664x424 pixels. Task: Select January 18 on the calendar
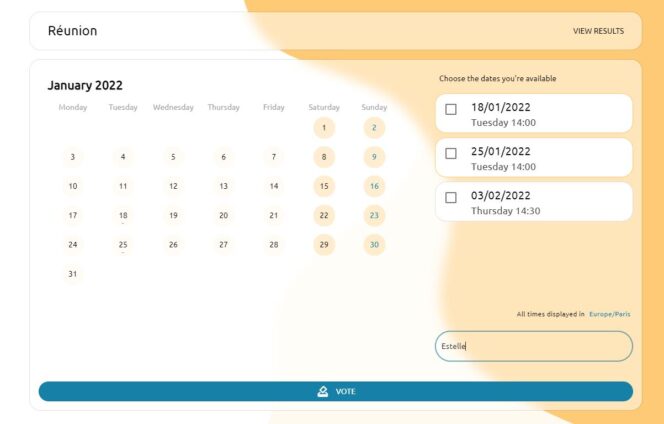click(x=123, y=215)
